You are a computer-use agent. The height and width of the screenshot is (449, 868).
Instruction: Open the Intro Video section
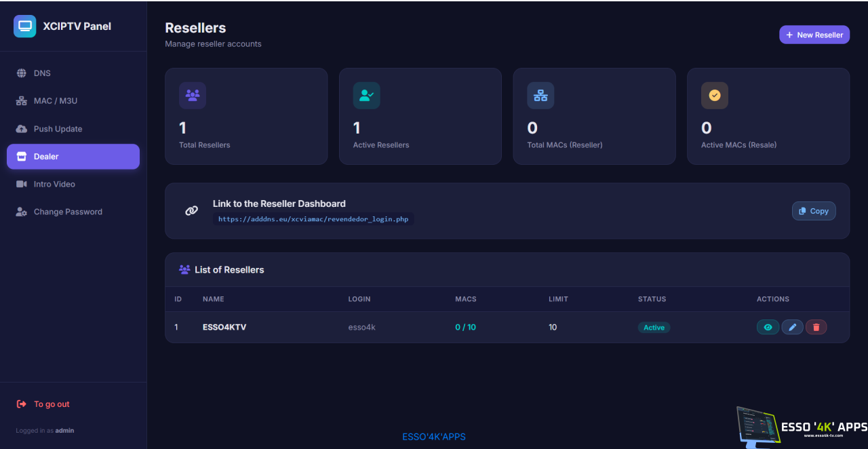73,184
